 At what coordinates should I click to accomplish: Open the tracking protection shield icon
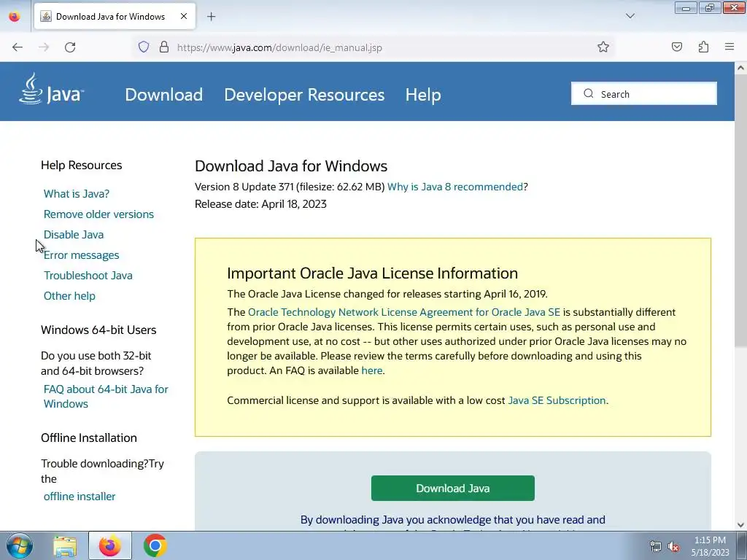click(x=144, y=47)
